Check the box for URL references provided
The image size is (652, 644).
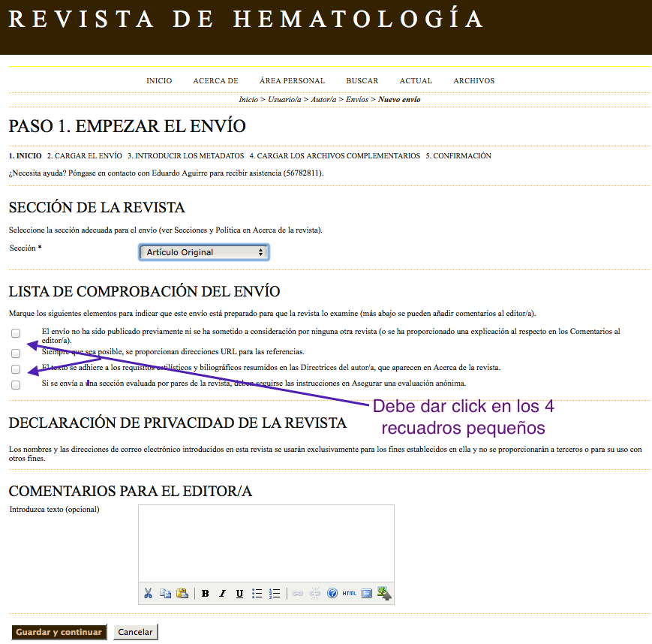tap(16, 354)
